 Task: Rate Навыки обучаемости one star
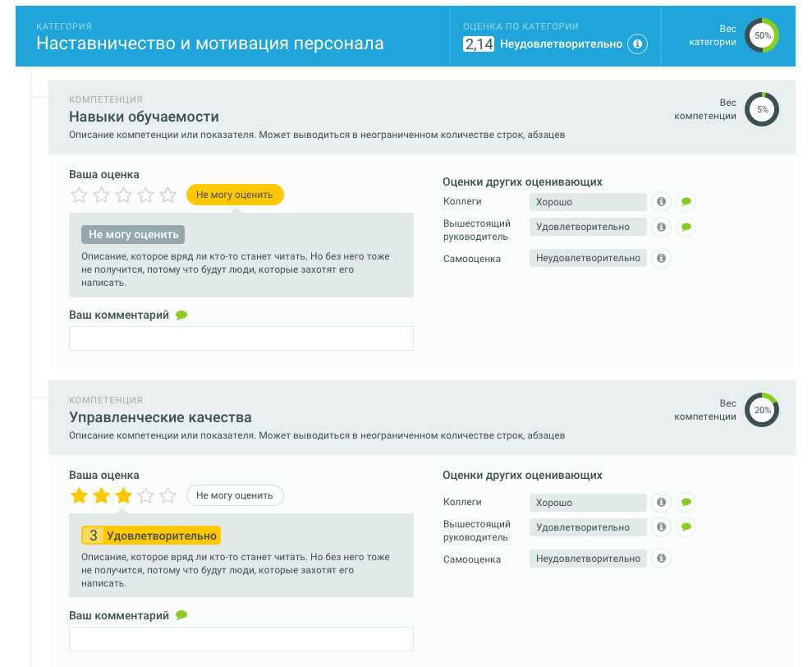point(80,195)
